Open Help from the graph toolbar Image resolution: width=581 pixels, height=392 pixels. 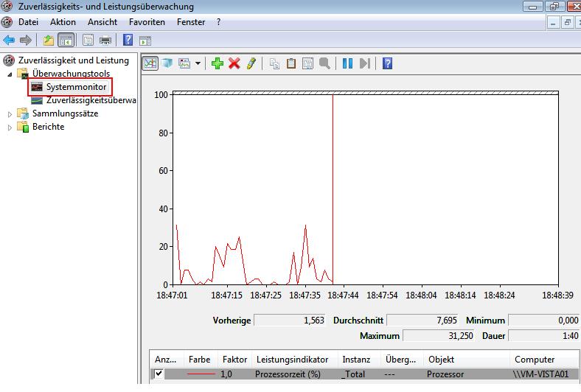click(x=387, y=63)
